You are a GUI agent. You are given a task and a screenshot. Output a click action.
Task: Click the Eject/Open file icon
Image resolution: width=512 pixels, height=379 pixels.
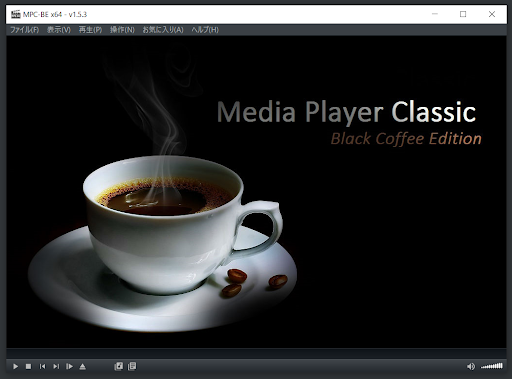click(x=83, y=366)
